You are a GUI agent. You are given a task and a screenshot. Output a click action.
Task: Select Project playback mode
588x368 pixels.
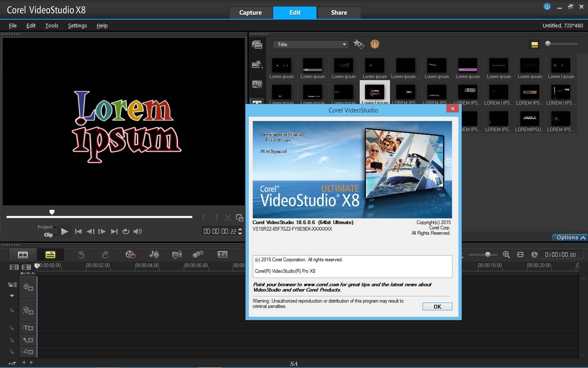coord(45,227)
